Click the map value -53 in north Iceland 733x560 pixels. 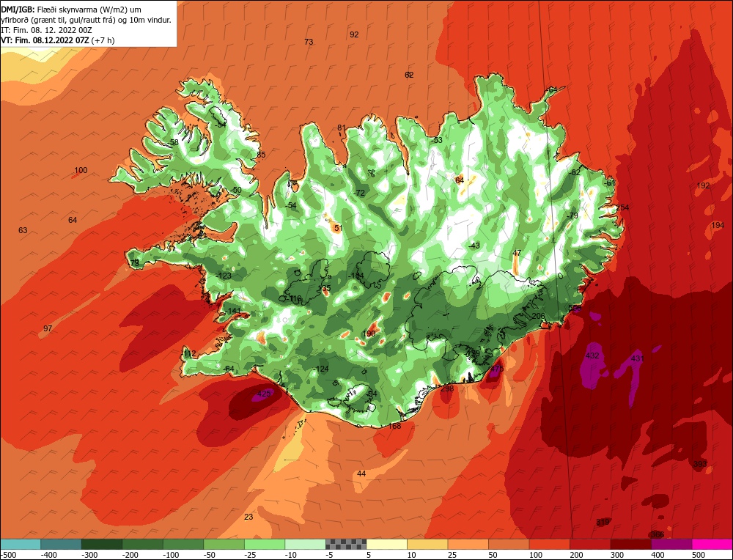[x=436, y=140]
